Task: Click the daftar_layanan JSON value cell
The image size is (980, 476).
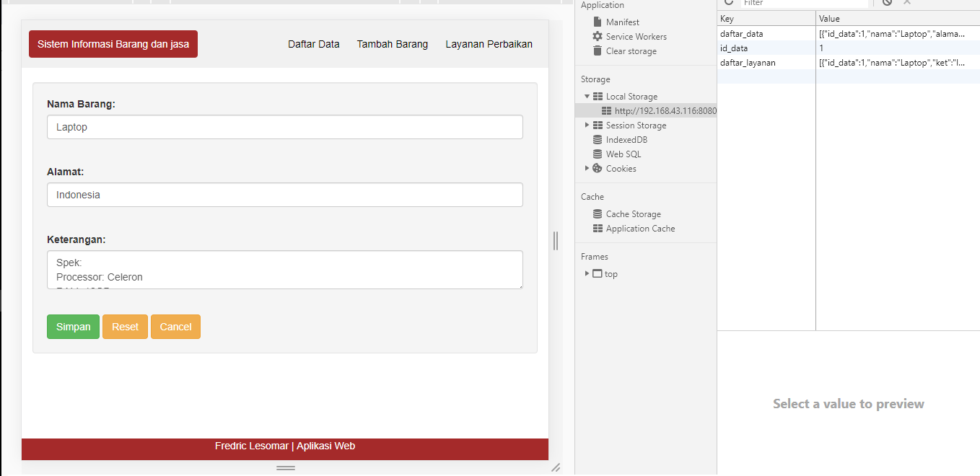Action: [898, 62]
